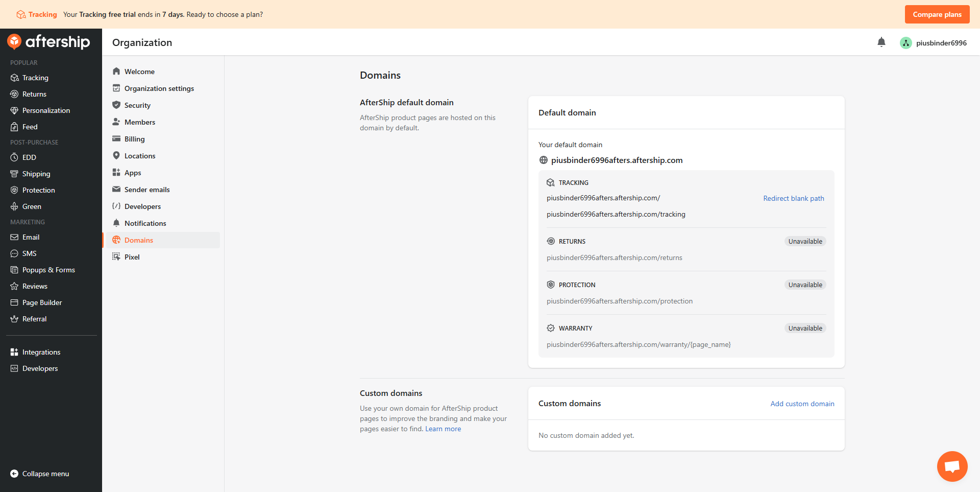Open the live chat bubble
980x492 pixels.
pyautogui.click(x=952, y=466)
